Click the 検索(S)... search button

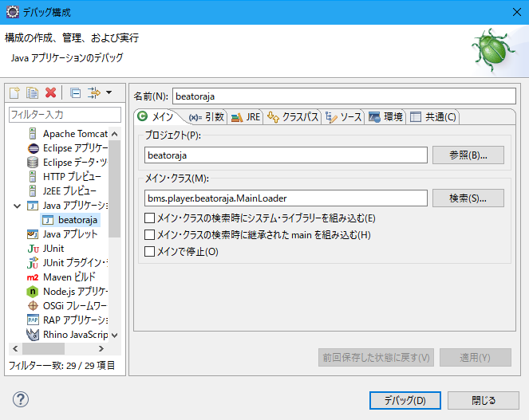pos(468,198)
